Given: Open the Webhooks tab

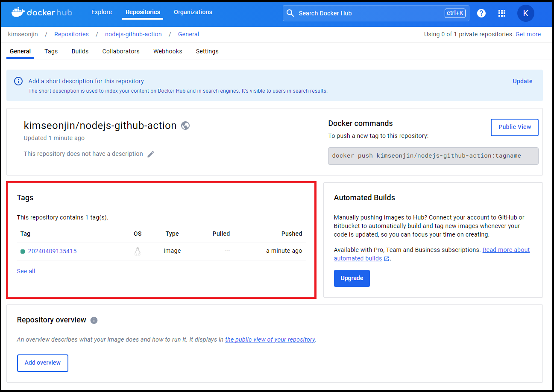Looking at the screenshot, I should (x=168, y=51).
